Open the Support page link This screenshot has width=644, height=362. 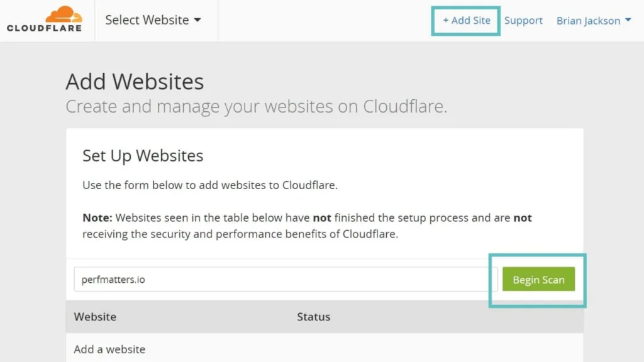pos(523,21)
